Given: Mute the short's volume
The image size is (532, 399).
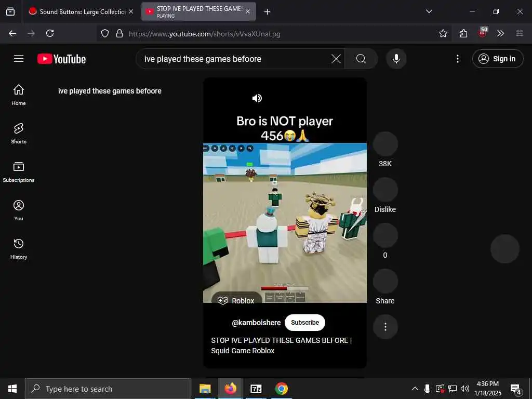Looking at the screenshot, I should point(257,98).
